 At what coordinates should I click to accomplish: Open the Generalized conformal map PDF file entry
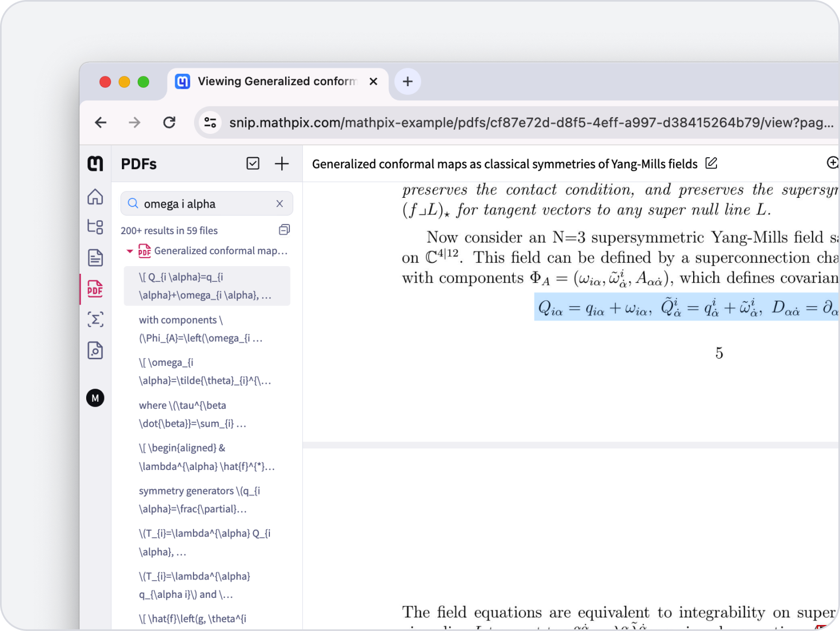[213, 250]
